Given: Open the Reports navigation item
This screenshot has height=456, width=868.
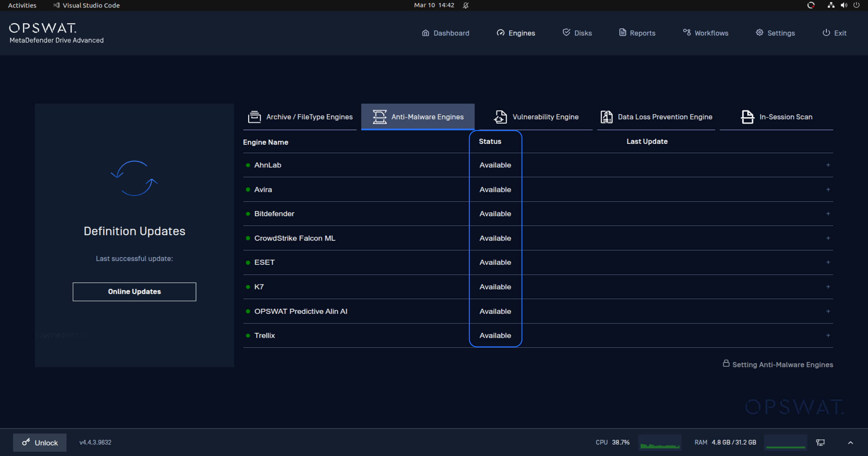Looking at the screenshot, I should click(x=637, y=33).
